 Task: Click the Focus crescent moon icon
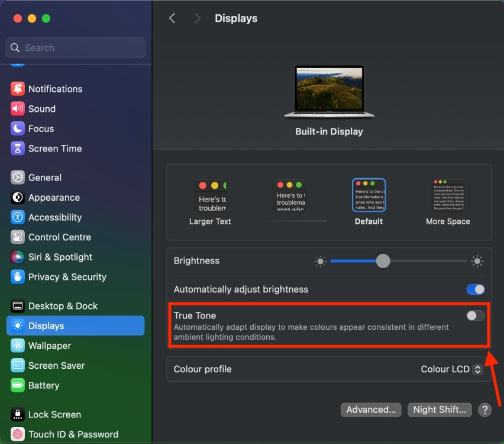tap(17, 128)
